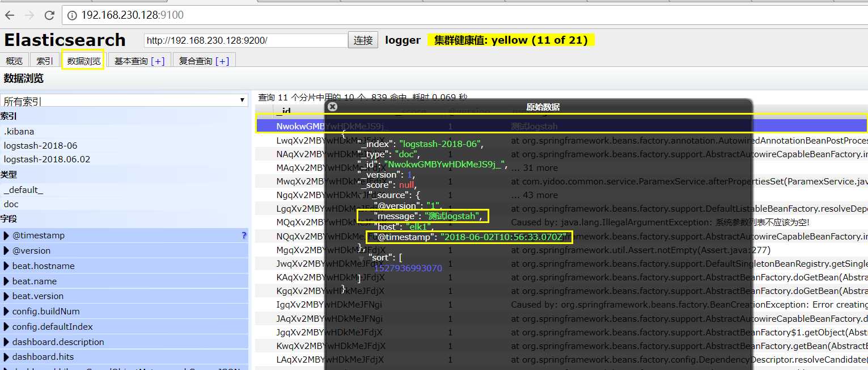
Task: Open the result row reading "... 43 more"
Action: [562, 195]
